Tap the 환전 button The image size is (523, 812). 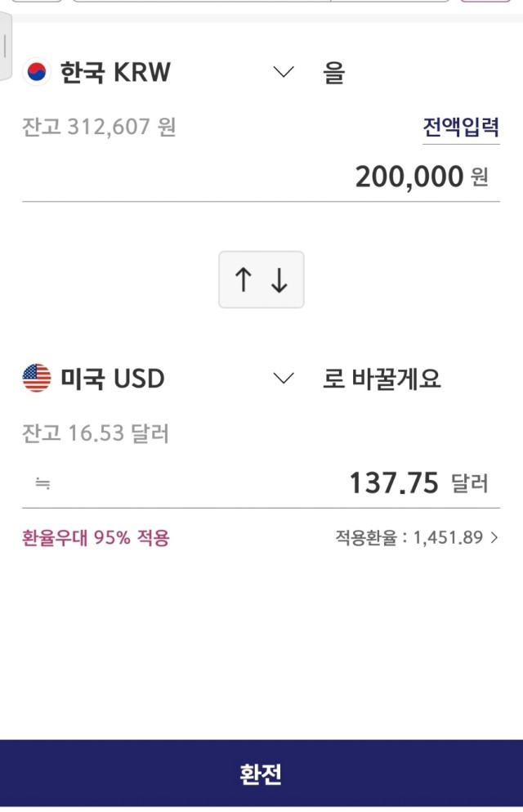click(x=261, y=774)
